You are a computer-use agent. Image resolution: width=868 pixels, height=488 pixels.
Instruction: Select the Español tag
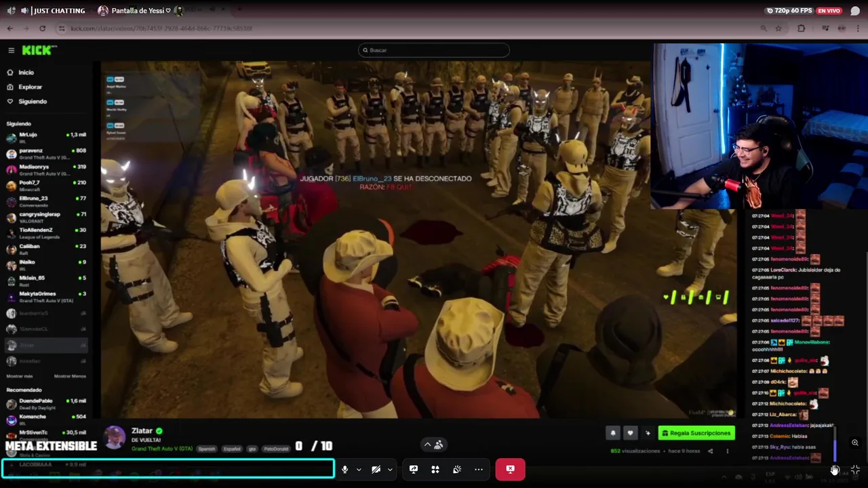(232, 449)
